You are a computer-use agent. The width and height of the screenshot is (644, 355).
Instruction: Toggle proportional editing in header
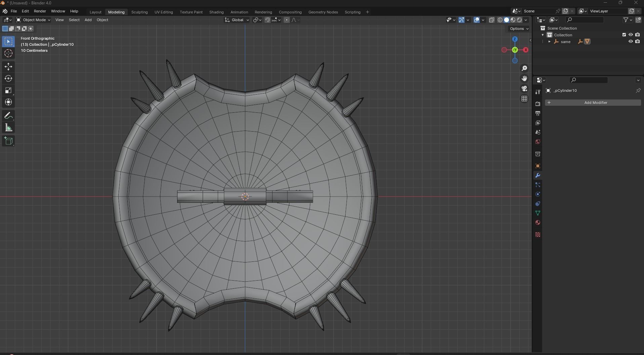pyautogui.click(x=286, y=20)
